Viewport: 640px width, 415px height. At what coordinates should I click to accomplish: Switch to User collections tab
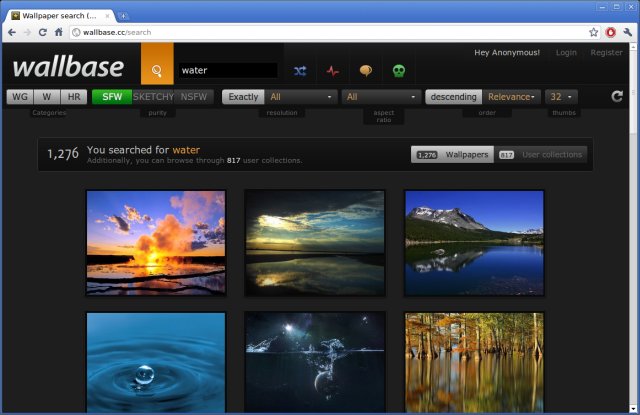541,155
